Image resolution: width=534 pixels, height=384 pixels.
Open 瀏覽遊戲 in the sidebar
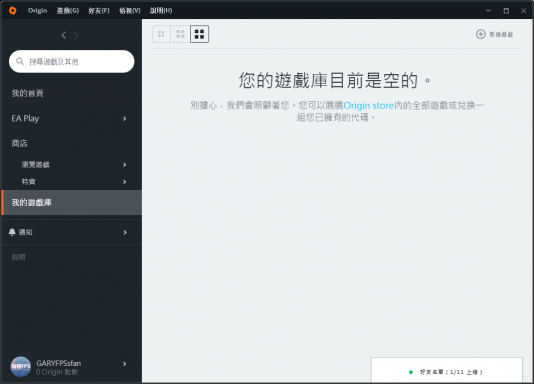[x=36, y=165]
